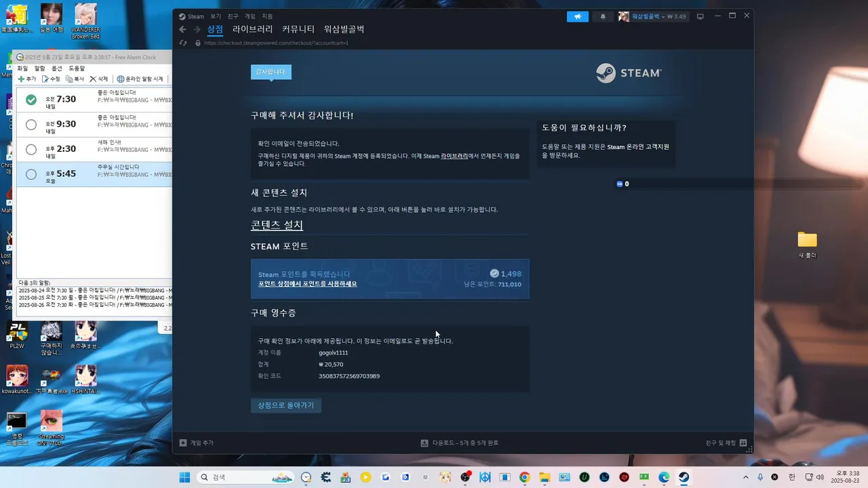Click the Steam logo in page header
The image size is (868, 488).
click(x=629, y=73)
